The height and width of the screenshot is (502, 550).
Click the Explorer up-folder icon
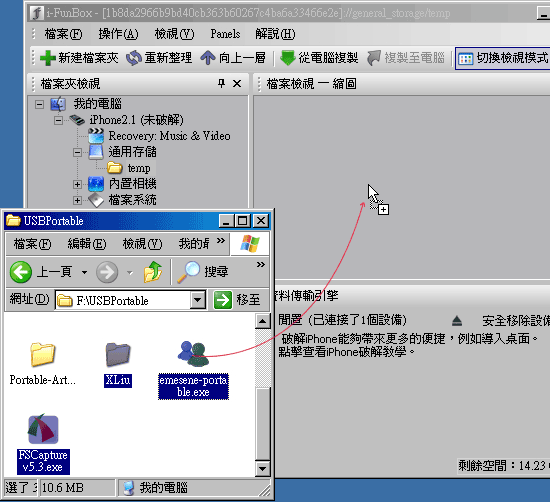click(x=153, y=272)
